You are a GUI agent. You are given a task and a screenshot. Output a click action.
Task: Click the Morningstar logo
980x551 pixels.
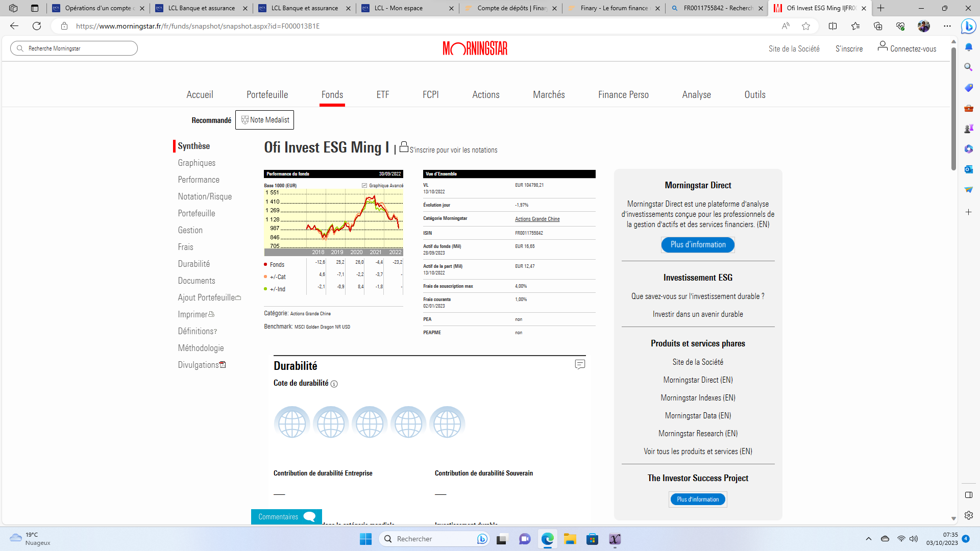point(475,48)
